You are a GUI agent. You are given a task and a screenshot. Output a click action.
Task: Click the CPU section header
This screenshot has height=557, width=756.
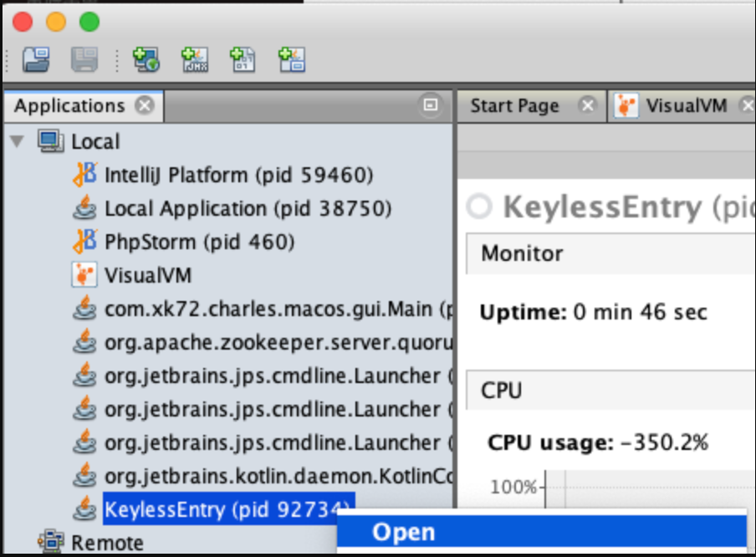610,390
